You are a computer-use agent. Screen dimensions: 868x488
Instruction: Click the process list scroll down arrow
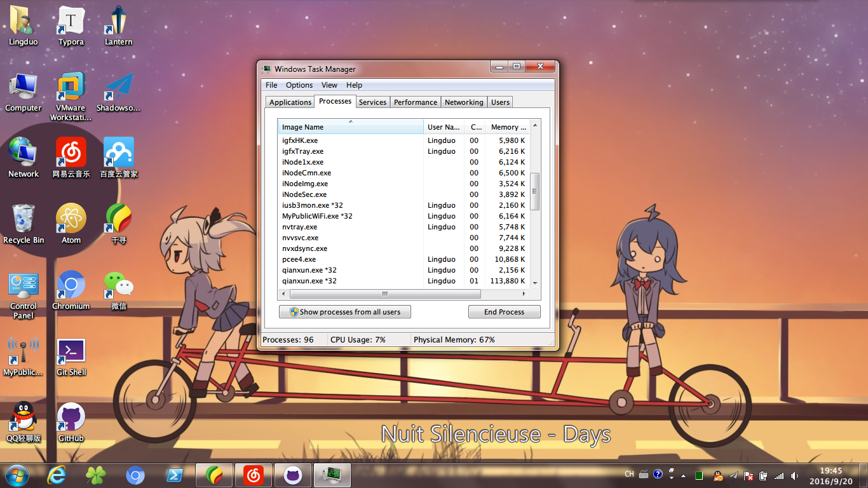pos(535,283)
